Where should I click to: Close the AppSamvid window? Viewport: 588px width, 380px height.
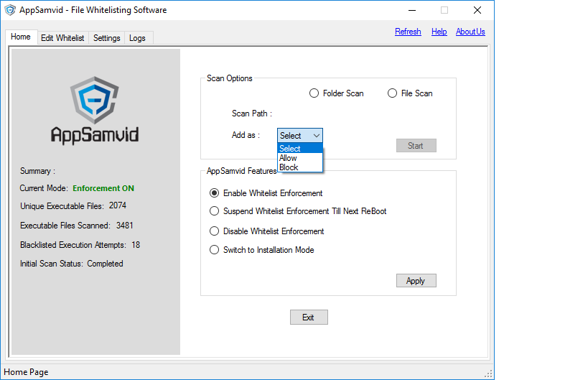click(477, 10)
